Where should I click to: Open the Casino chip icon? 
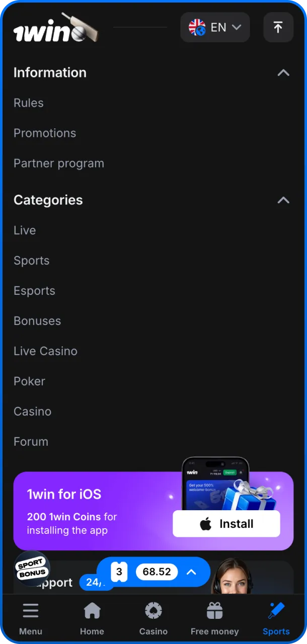pyautogui.click(x=153, y=611)
